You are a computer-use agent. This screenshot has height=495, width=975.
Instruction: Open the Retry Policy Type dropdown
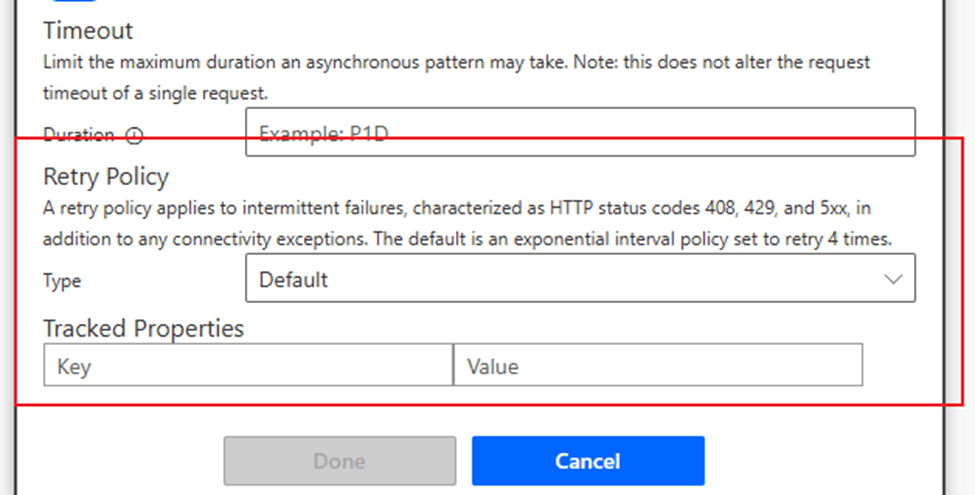(579, 279)
